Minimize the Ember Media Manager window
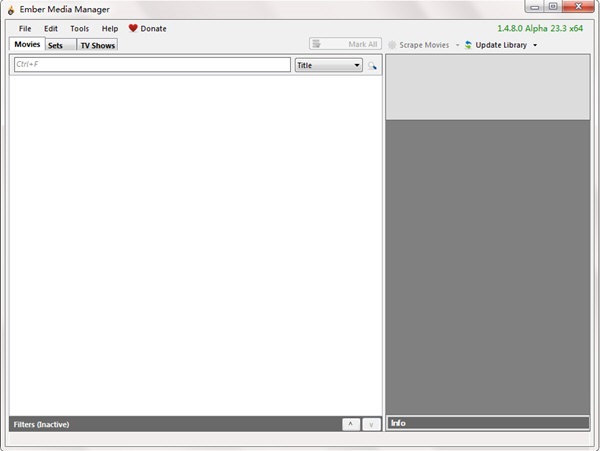Image resolution: width=600 pixels, height=451 pixels. [x=535, y=7]
